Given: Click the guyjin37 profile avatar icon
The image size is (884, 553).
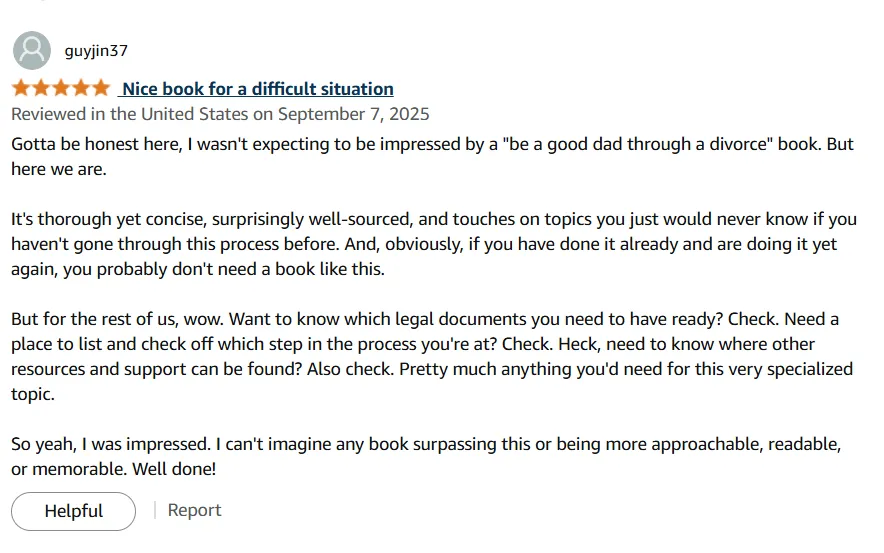Looking at the screenshot, I should click(31, 51).
